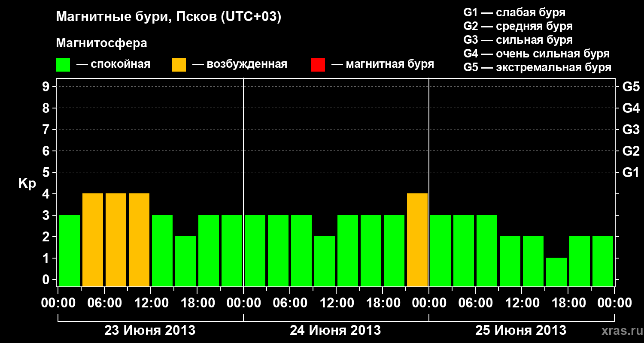Click the green 'спокойная' legend swatch
This screenshot has width=644, height=343.
click(x=63, y=65)
